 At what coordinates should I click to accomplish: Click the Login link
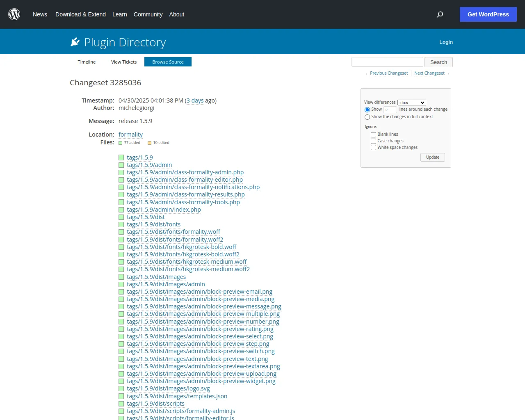(446, 42)
